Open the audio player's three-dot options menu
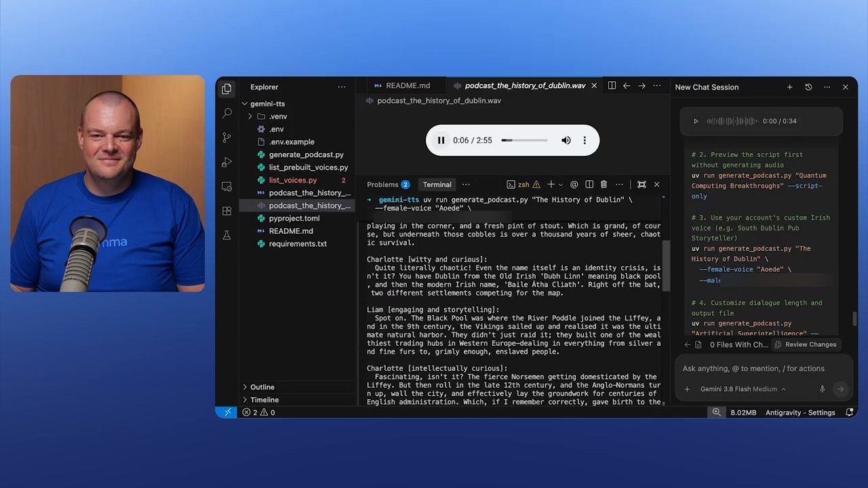The height and width of the screenshot is (488, 868). click(585, 140)
